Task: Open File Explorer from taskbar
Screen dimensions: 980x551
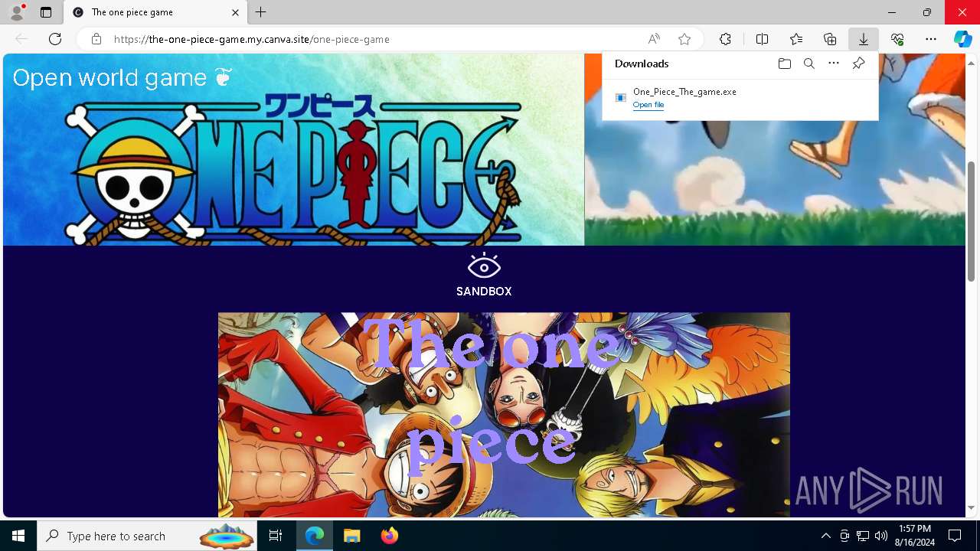Action: (351, 536)
